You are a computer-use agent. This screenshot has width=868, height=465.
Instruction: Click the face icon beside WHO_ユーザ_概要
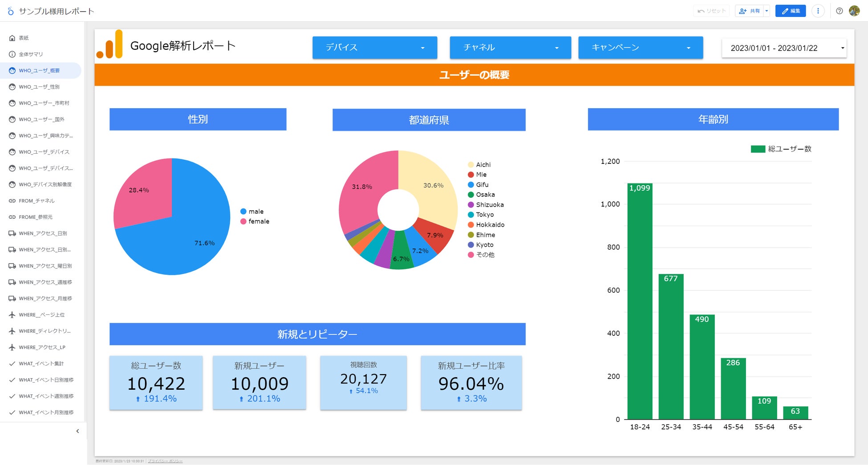pyautogui.click(x=12, y=70)
